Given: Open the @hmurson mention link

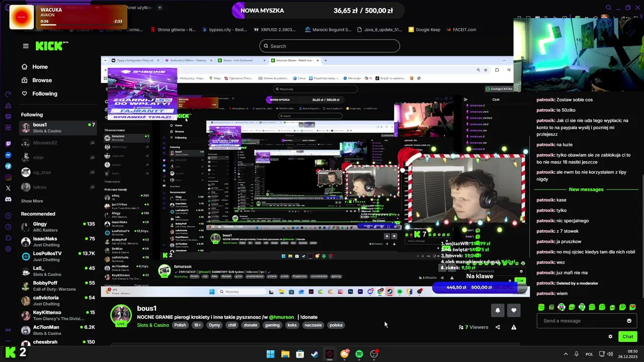Looking at the screenshot, I should [281, 317].
